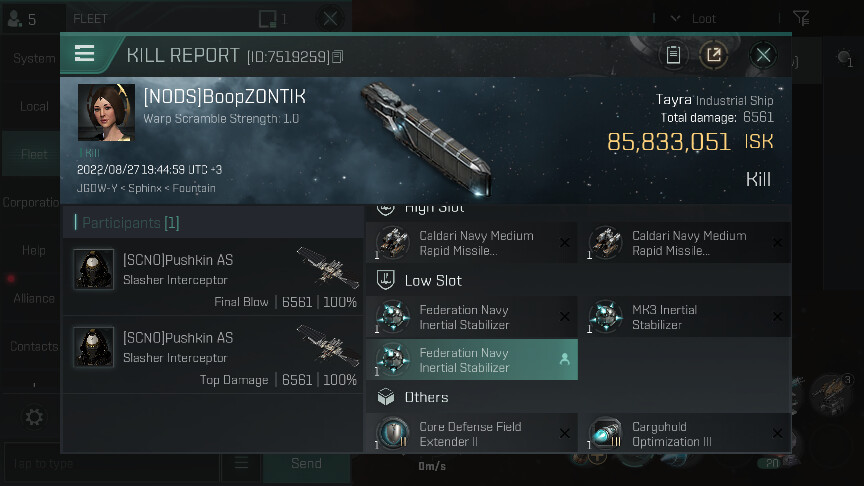The height and width of the screenshot is (486, 864).
Task: Open the Loot overview dropdown
Action: coord(676,18)
